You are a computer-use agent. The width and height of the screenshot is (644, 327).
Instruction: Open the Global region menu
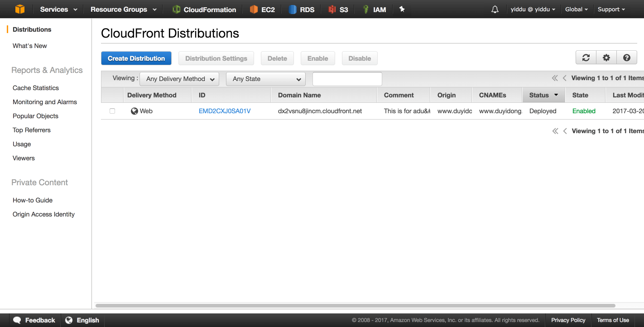tap(577, 10)
